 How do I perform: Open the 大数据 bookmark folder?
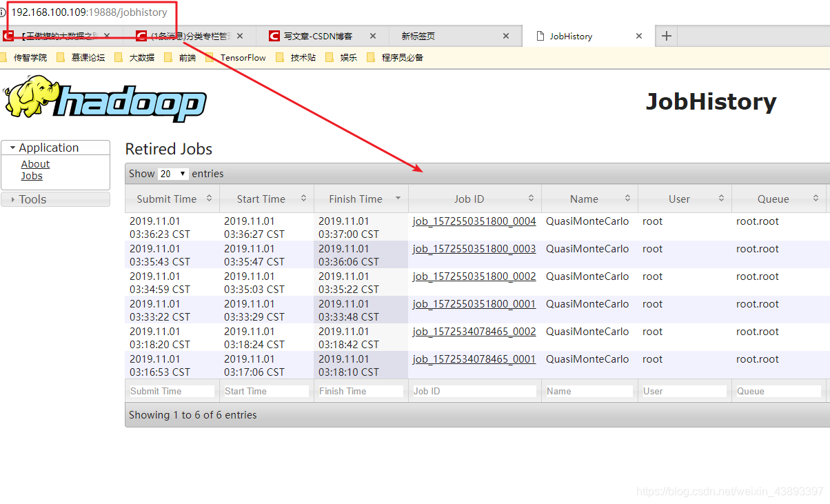[x=135, y=58]
